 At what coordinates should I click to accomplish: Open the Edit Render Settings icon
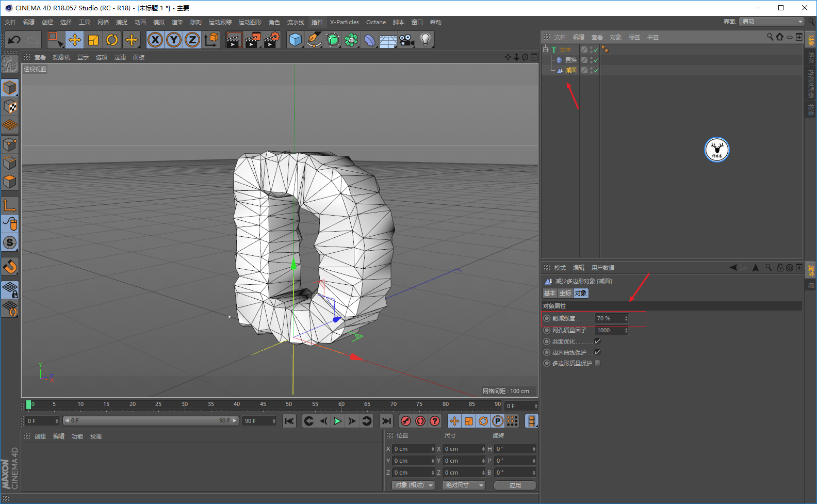click(271, 40)
